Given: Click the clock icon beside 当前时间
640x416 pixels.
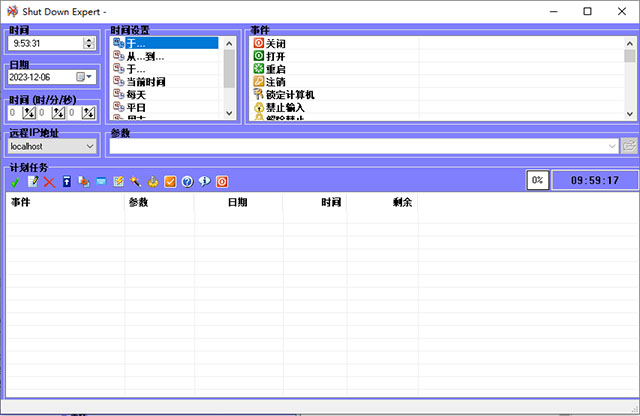Looking at the screenshot, I should click(119, 81).
